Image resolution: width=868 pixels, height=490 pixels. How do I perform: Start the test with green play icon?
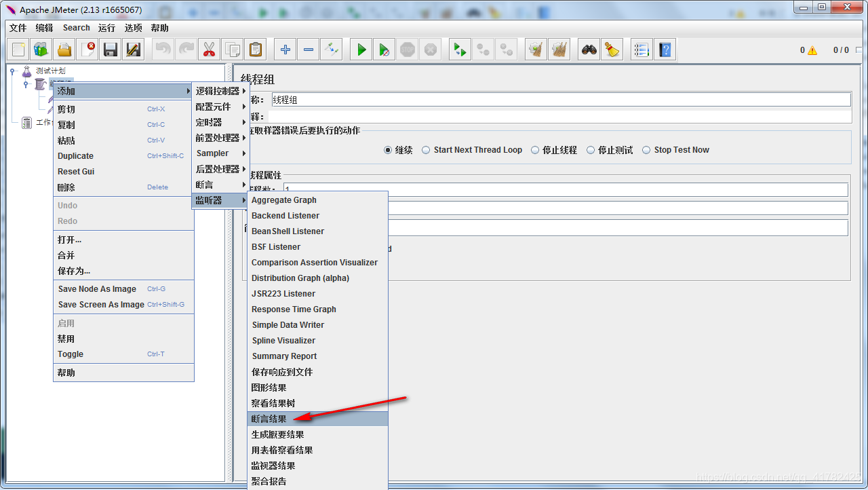361,50
